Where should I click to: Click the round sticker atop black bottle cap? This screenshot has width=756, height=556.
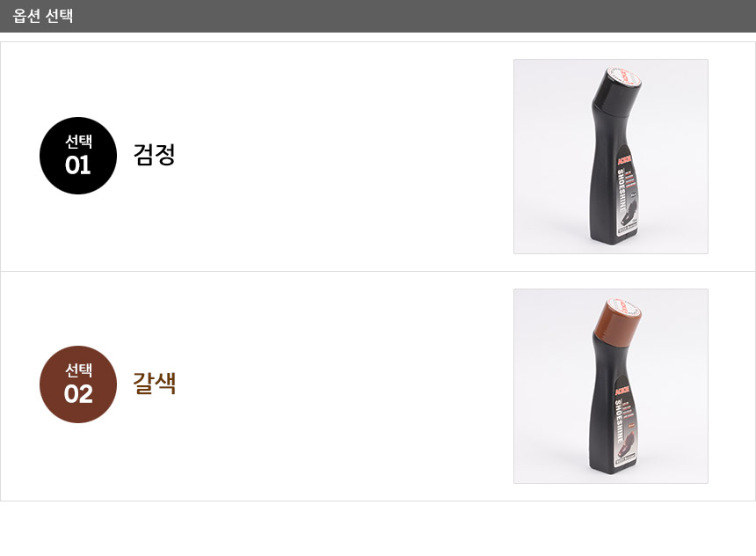pyautogui.click(x=624, y=77)
